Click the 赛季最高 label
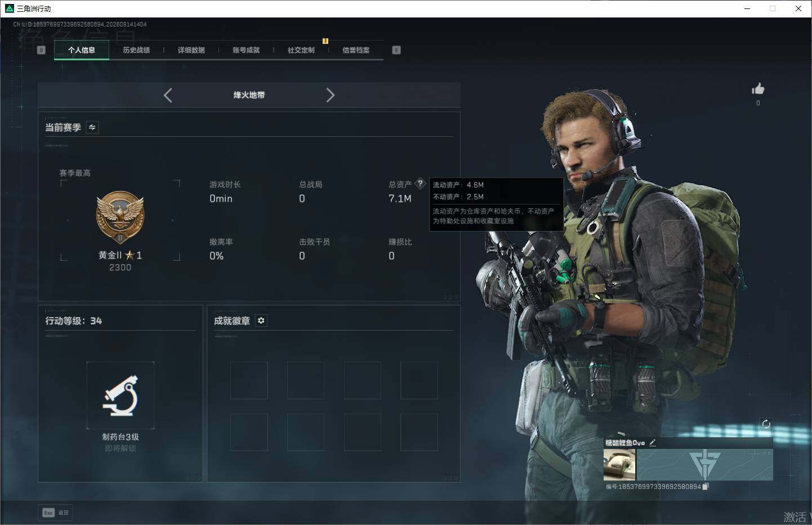The width and height of the screenshot is (812, 525). click(75, 173)
